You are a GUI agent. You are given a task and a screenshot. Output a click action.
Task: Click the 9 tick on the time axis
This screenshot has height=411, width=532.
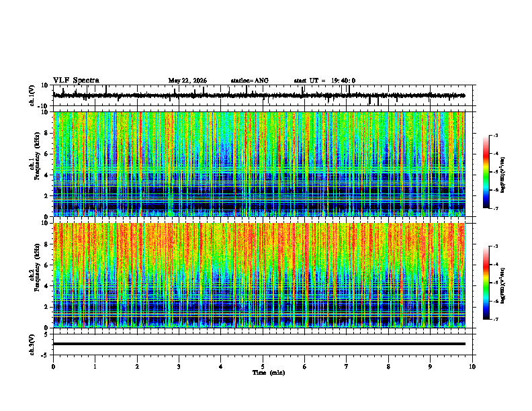tap(430, 367)
